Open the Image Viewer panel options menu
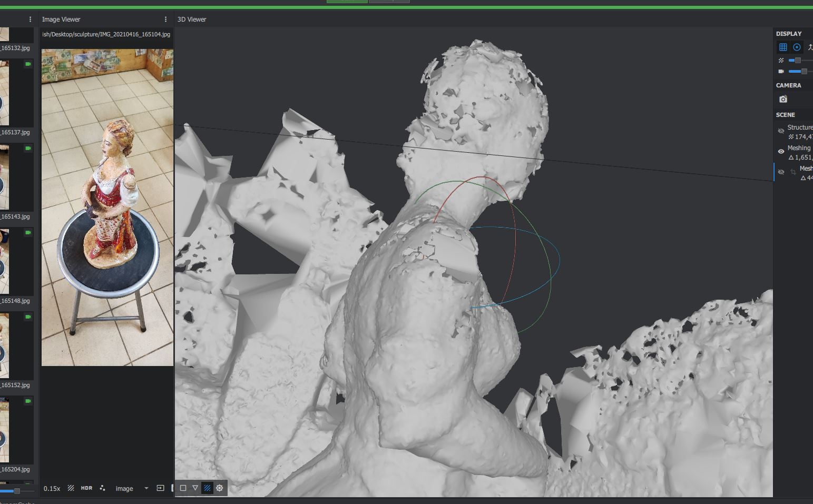The height and width of the screenshot is (504, 813). (x=165, y=19)
